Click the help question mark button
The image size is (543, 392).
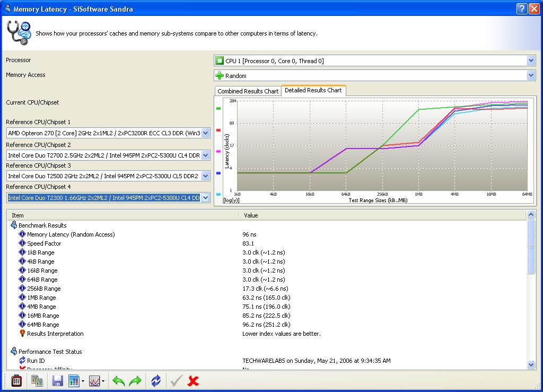pos(522,8)
